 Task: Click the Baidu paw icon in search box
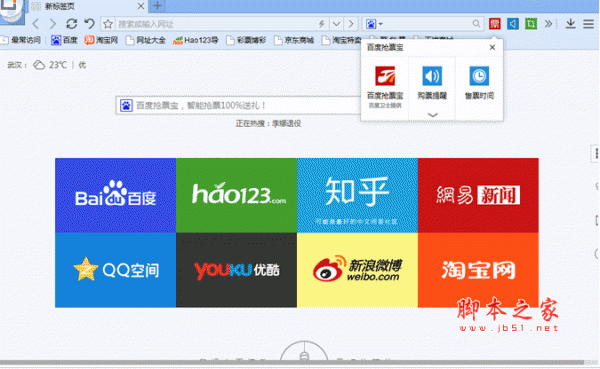tap(126, 105)
